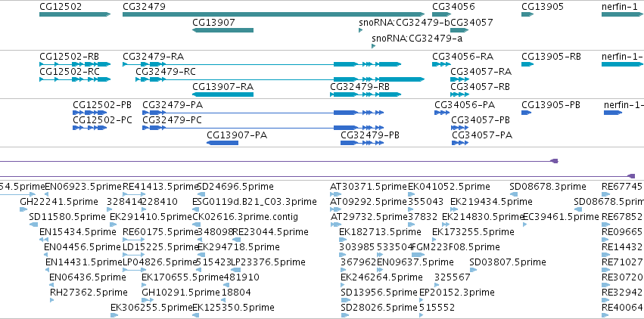The image size is (644, 319).
Task: Open protein CG34056-PA label
Action: click(465, 104)
